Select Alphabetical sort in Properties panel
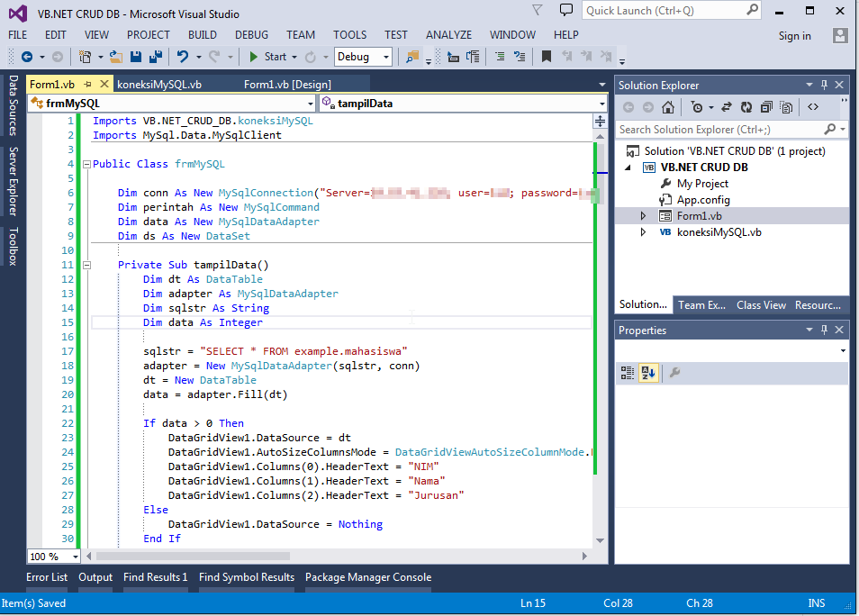 648,373
